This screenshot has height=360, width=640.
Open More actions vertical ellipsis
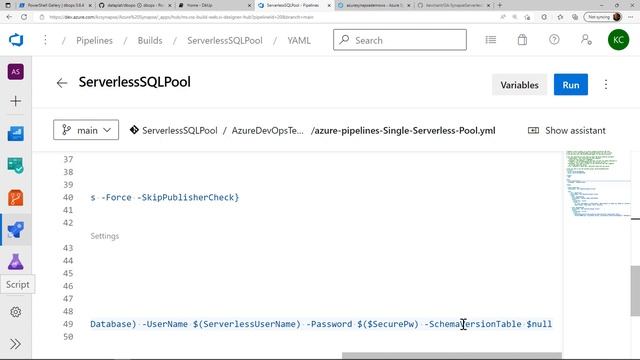click(606, 84)
